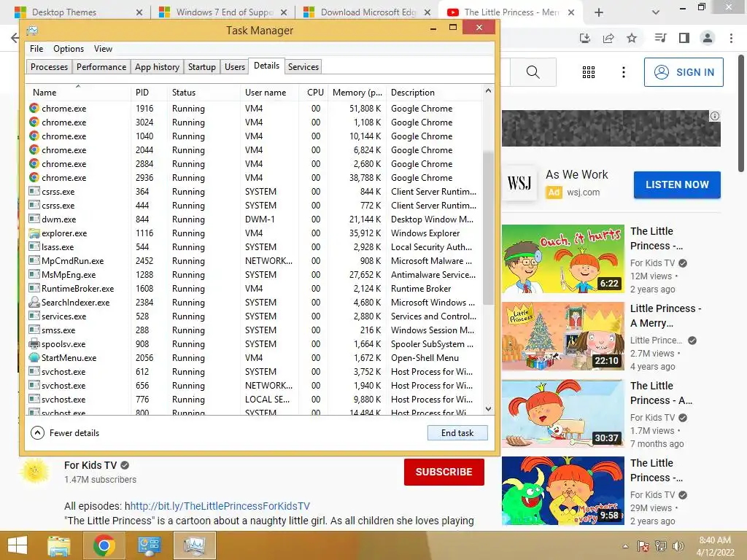Image resolution: width=747 pixels, height=560 pixels.
Task: Click the End task button
Action: pos(457,433)
